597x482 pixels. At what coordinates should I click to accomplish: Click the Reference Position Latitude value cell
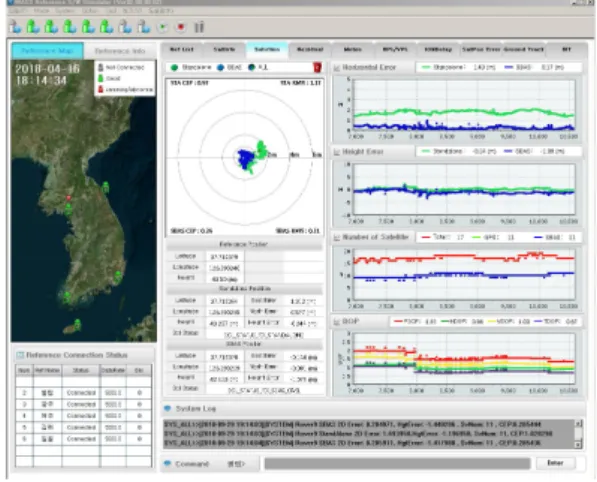(x=225, y=257)
